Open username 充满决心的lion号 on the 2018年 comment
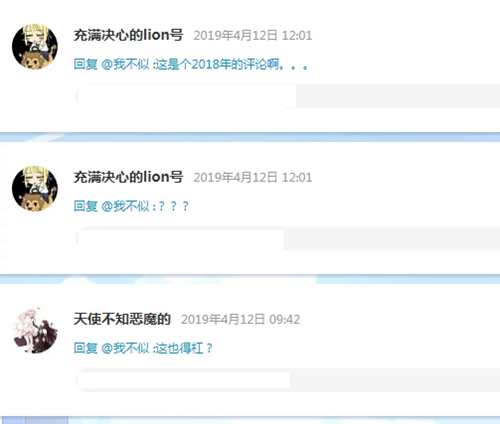Screen dimensions: 500x424 coord(128,35)
